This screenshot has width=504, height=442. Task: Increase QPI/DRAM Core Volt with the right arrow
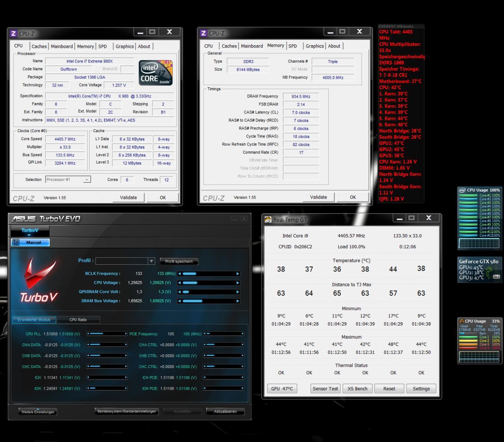pos(238,292)
